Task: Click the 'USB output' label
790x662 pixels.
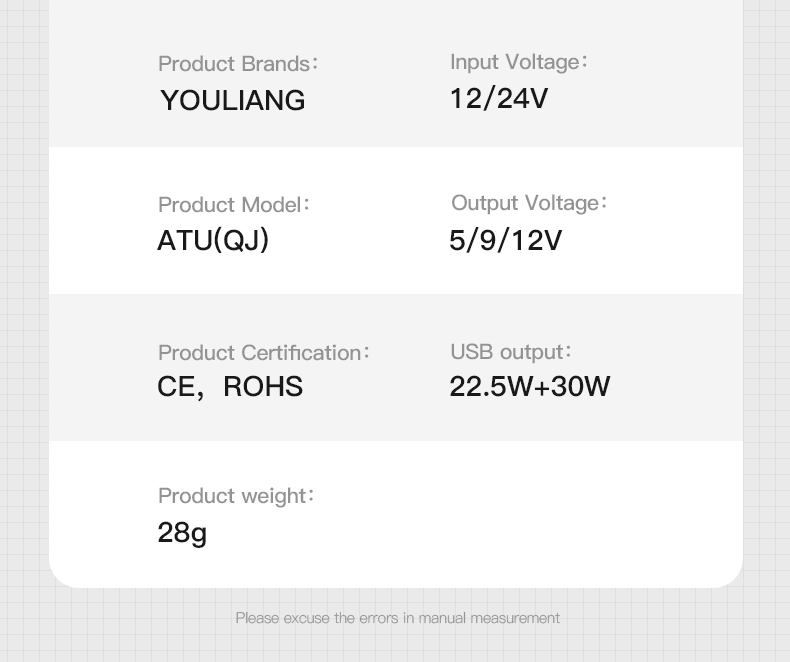Action: pyautogui.click(x=510, y=352)
